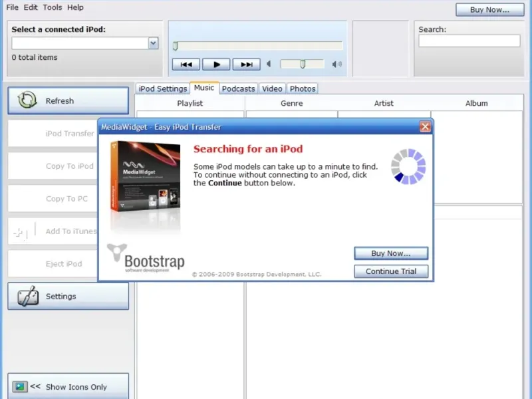Click the Continue Trial button
The width and height of the screenshot is (532, 399).
coord(391,271)
